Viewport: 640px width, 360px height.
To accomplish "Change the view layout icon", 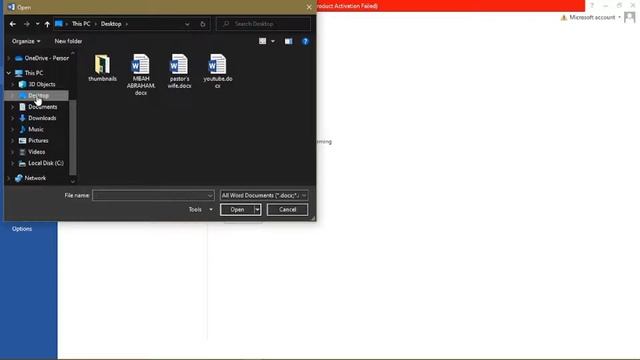I will click(x=262, y=41).
